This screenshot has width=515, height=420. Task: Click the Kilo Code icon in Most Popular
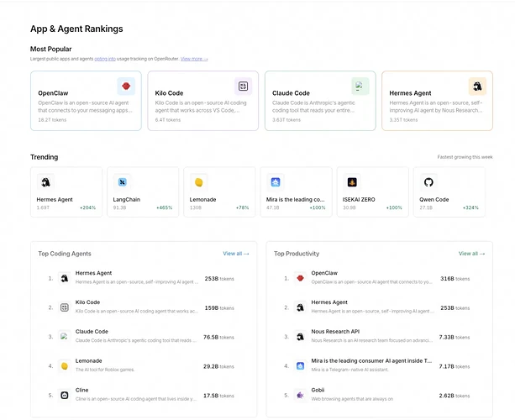(x=243, y=86)
